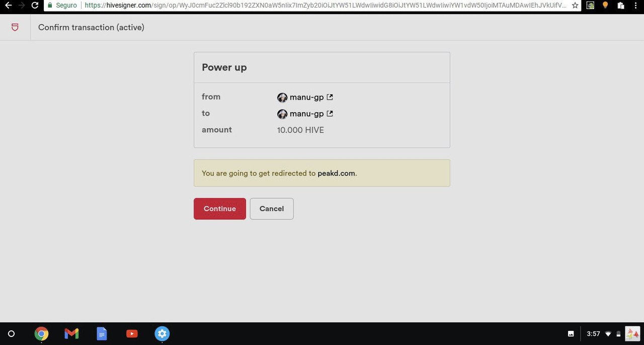Open the 'from' manu-gp account link

[x=307, y=97]
